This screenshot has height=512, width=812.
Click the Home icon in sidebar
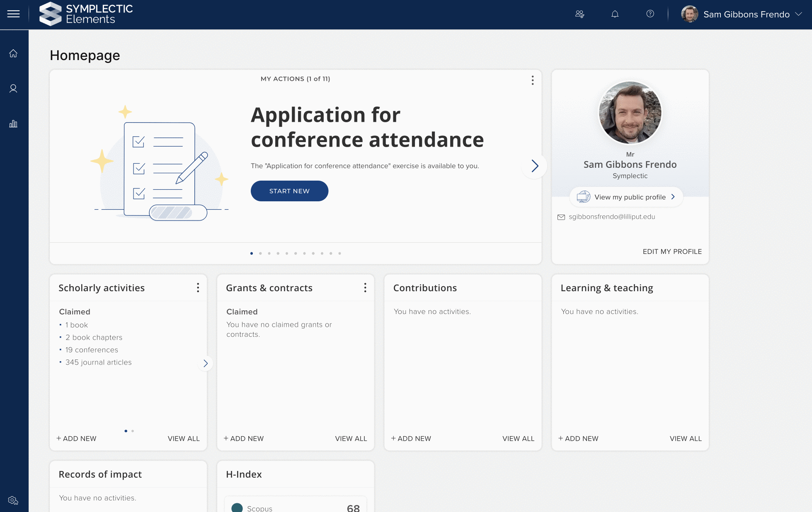click(x=13, y=53)
